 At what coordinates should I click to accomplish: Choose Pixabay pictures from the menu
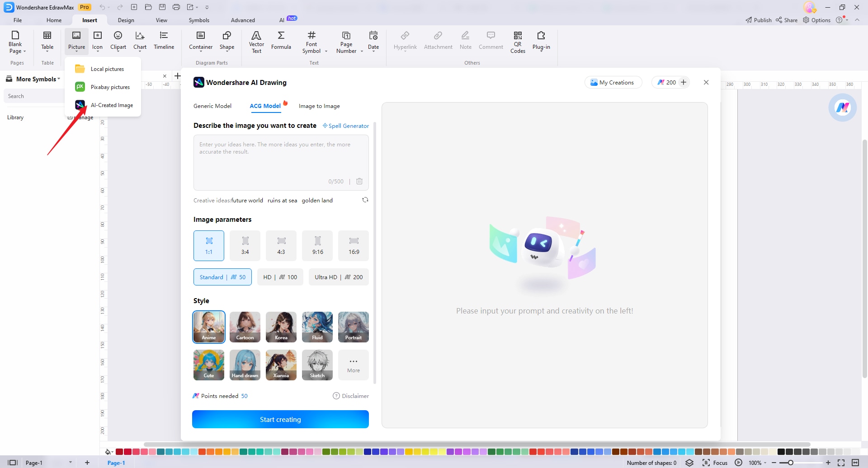coord(103,87)
